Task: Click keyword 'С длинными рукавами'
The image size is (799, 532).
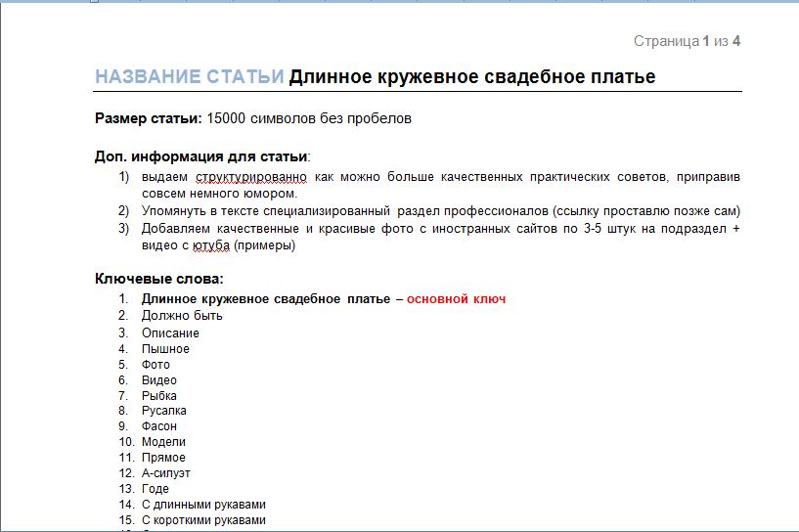Action: (203, 505)
